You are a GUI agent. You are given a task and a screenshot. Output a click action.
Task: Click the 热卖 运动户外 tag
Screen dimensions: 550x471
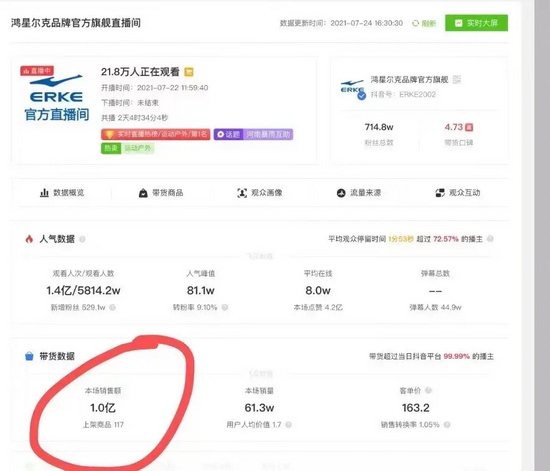click(x=128, y=148)
